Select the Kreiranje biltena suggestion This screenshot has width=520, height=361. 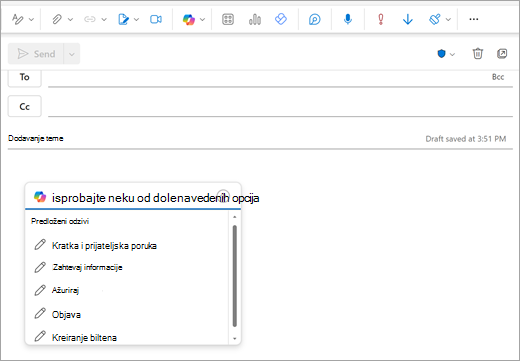(x=84, y=338)
